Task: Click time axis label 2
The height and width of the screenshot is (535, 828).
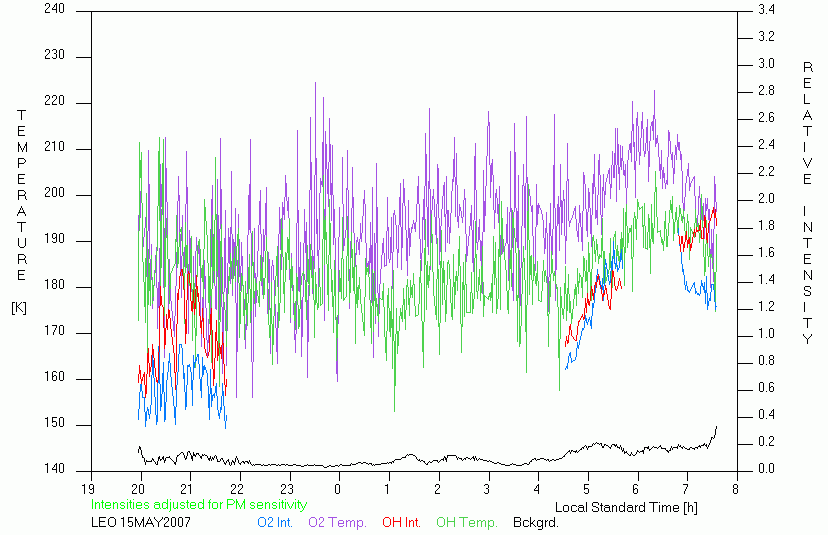Action: coord(437,489)
